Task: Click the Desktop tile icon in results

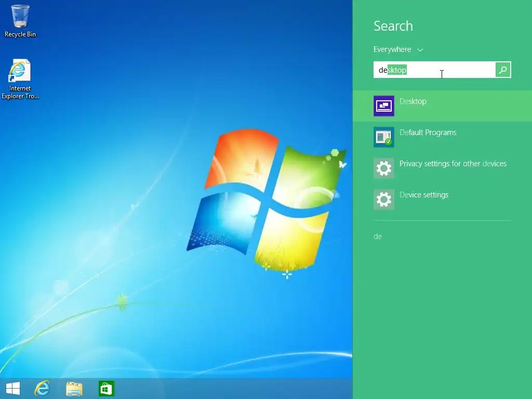Action: 384,106
